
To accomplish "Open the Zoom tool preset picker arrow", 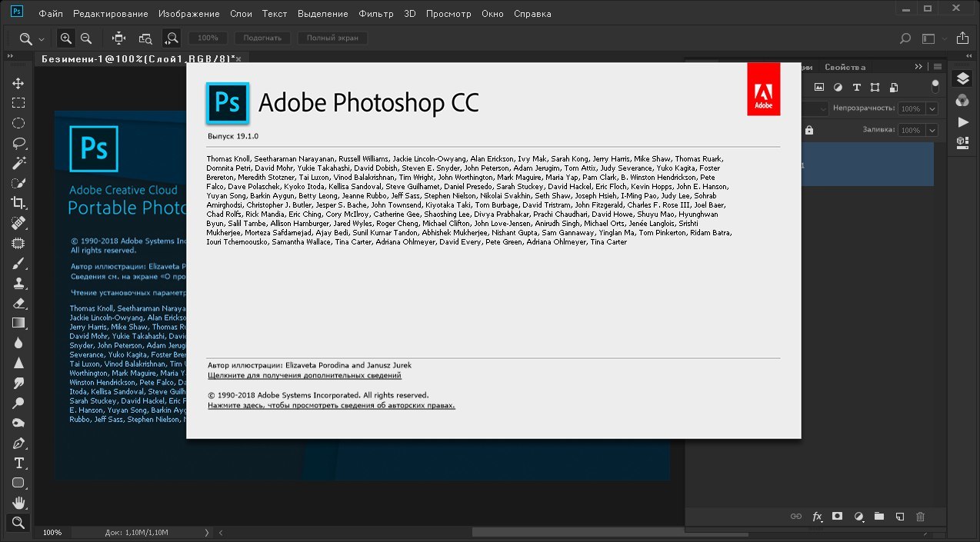I will coord(42,38).
